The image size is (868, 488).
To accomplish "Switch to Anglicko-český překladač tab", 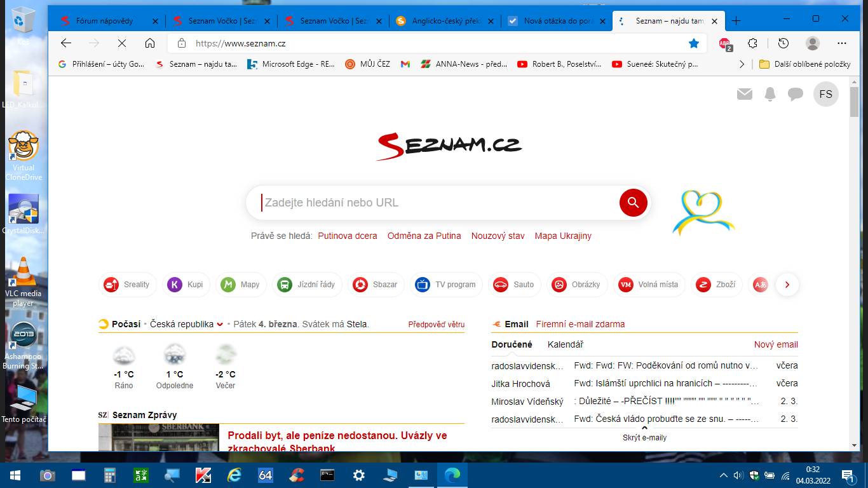I will point(445,21).
